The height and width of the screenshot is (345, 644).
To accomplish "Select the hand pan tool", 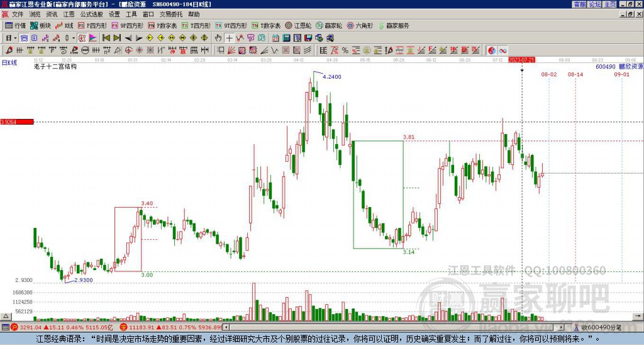I will click(x=218, y=38).
